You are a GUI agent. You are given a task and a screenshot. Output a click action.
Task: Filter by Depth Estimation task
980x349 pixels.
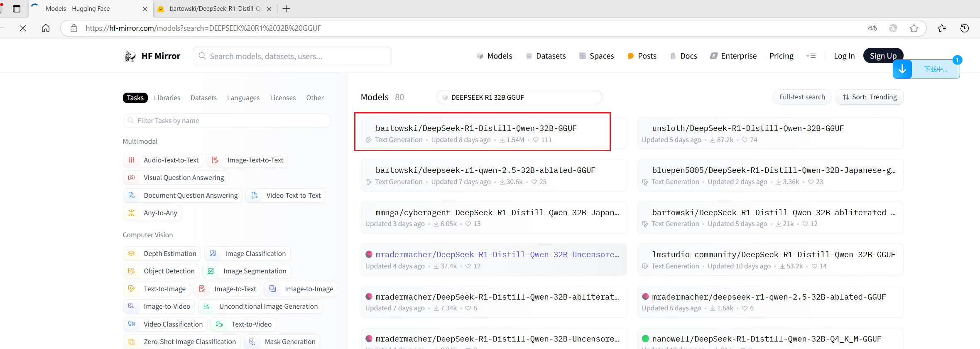coord(162,253)
